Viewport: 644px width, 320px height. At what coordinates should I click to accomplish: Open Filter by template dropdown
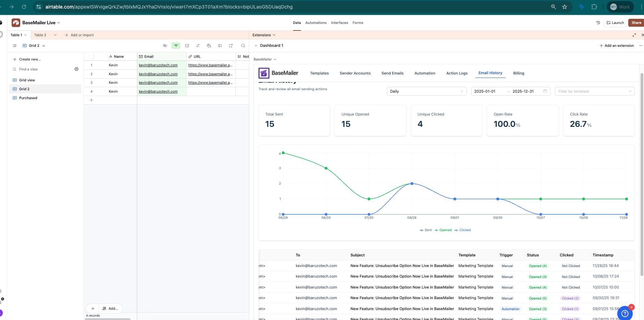594,91
